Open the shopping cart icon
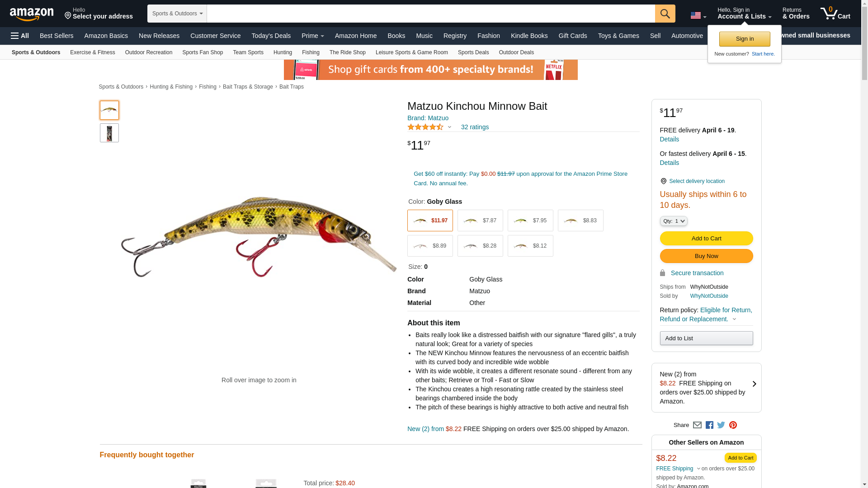 [835, 13]
